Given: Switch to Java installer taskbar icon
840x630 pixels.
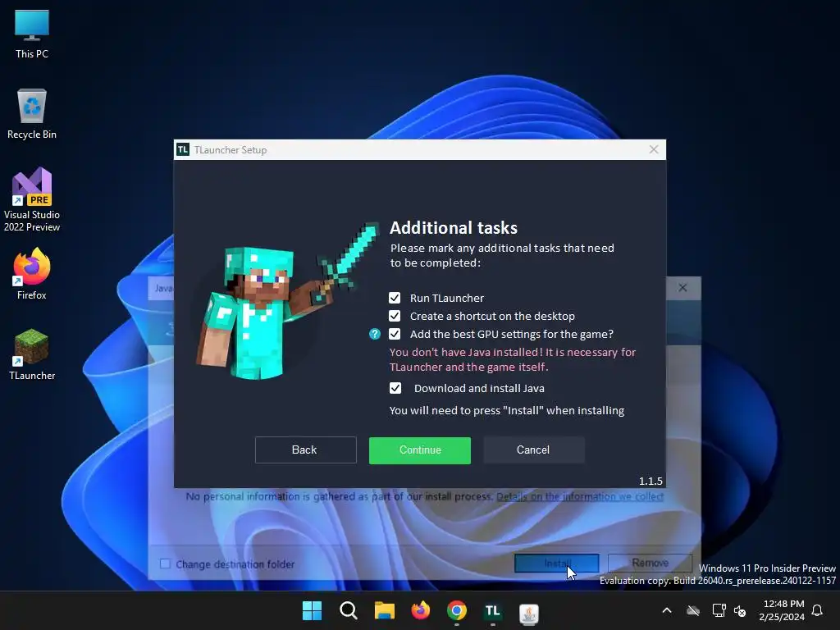Looking at the screenshot, I should pyautogui.click(x=529, y=612).
